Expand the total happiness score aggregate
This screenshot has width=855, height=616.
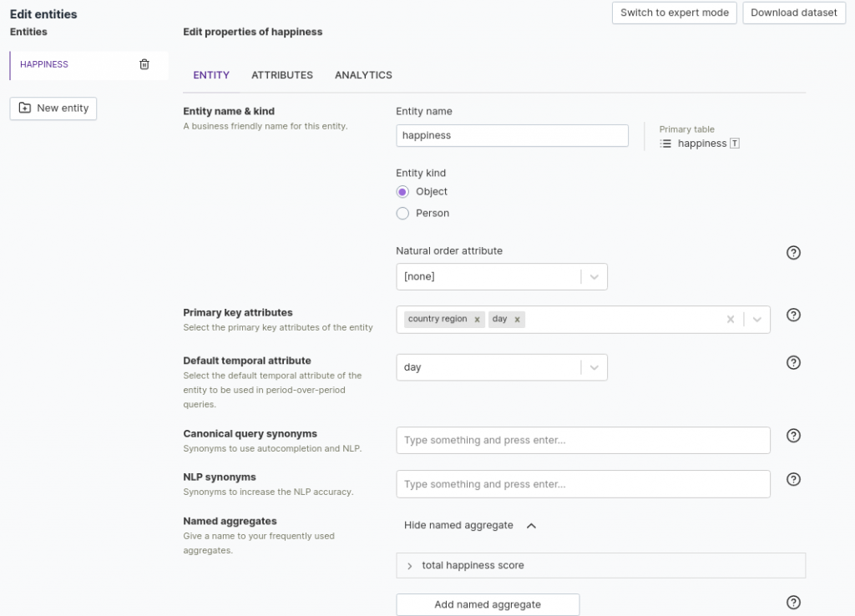[x=410, y=566]
